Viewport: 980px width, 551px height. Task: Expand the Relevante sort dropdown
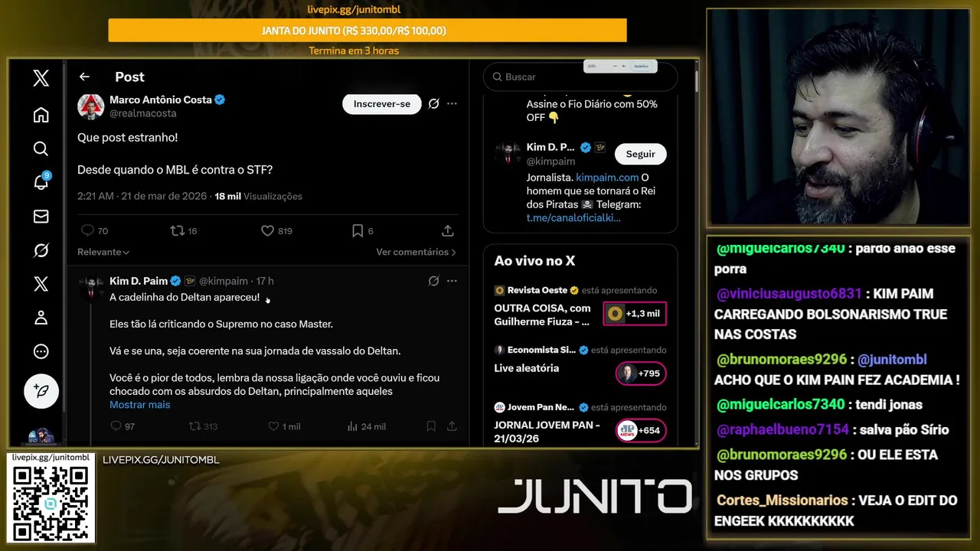[x=103, y=252]
